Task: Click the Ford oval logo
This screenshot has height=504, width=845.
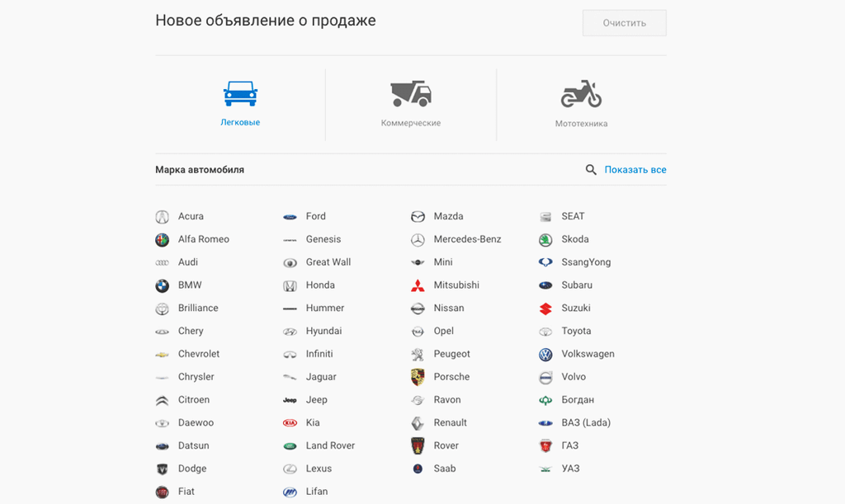Action: click(x=290, y=216)
